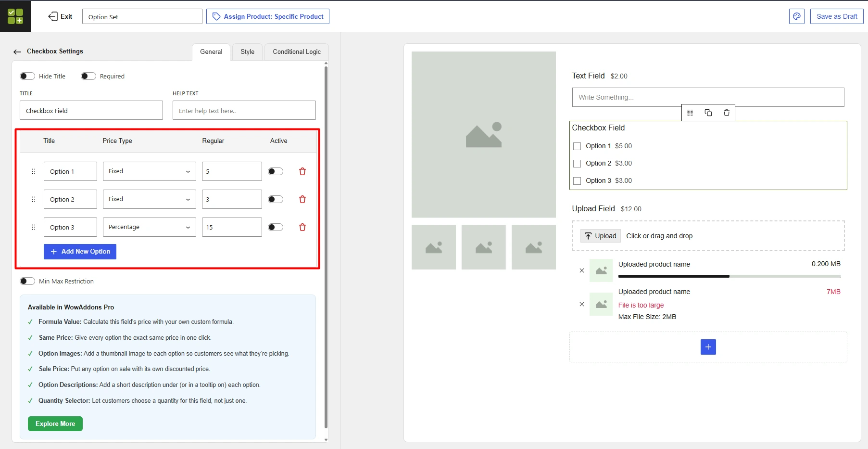The width and height of the screenshot is (868, 449).
Task: Click the drag handle for Option 1
Action: click(34, 171)
